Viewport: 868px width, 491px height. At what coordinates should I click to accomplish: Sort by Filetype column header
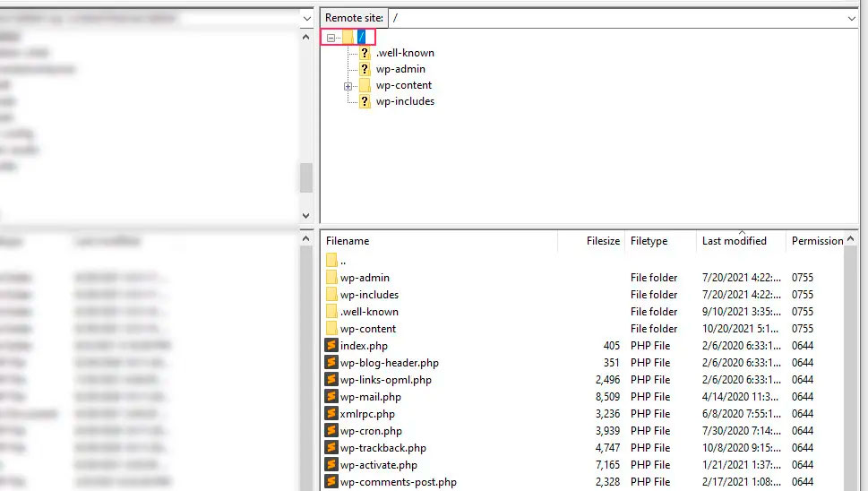(649, 241)
